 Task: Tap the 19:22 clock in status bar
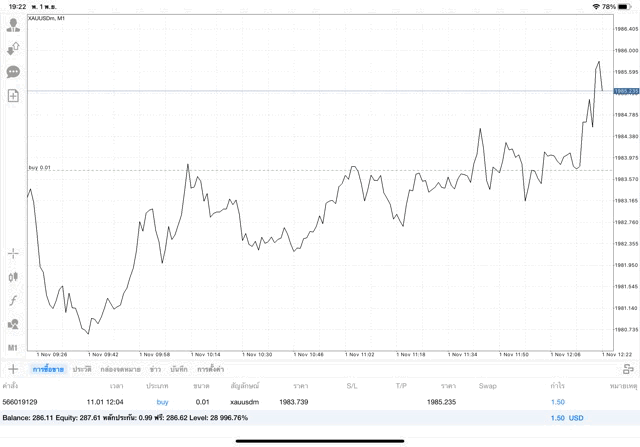tap(17, 7)
